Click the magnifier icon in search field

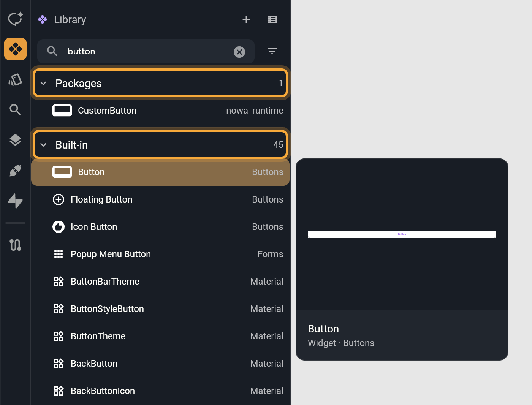pyautogui.click(x=52, y=51)
